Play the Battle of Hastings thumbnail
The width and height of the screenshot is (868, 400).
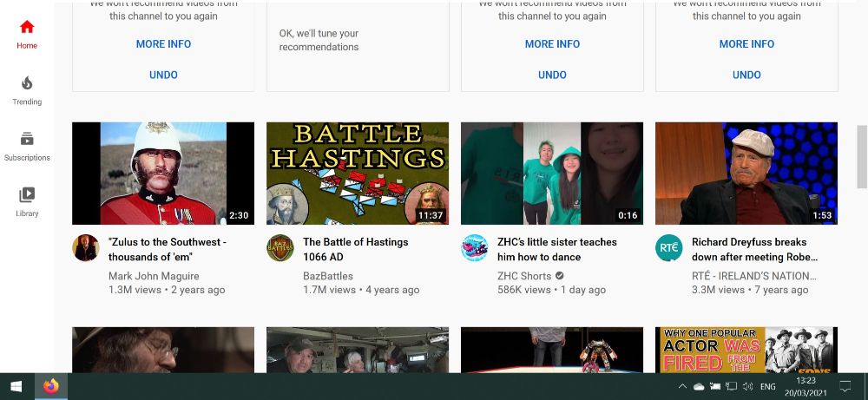click(358, 174)
